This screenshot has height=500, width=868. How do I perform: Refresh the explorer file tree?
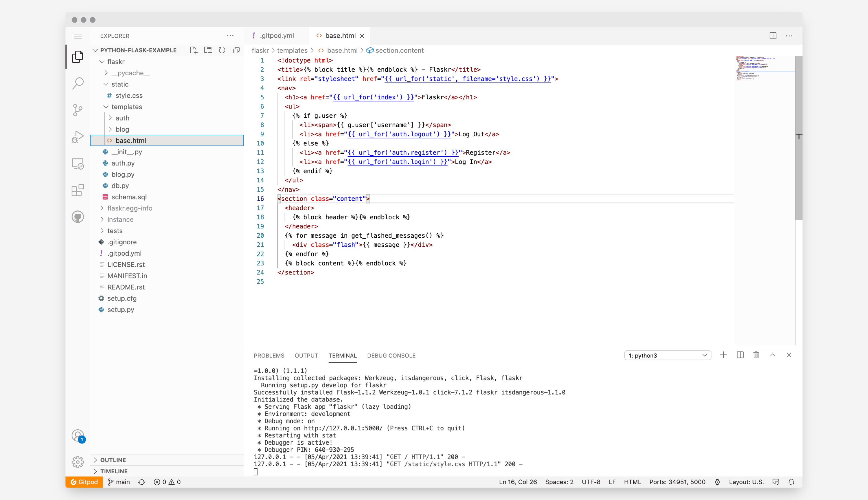222,50
